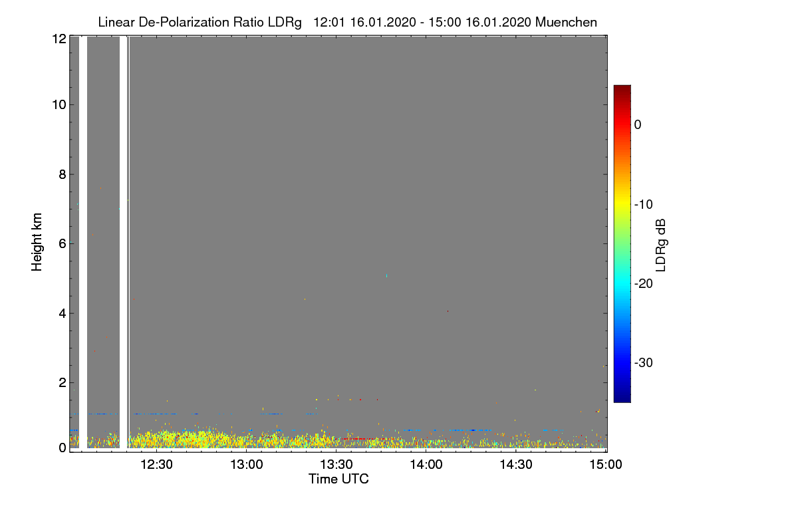Screen dimensions: 798x532
Task: Click the '12:30' time tick label
Action: click(x=156, y=465)
